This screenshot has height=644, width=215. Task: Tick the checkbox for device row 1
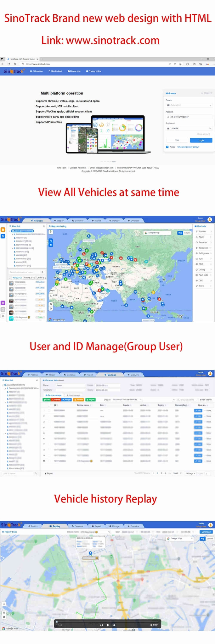pyautogui.click(x=49, y=410)
